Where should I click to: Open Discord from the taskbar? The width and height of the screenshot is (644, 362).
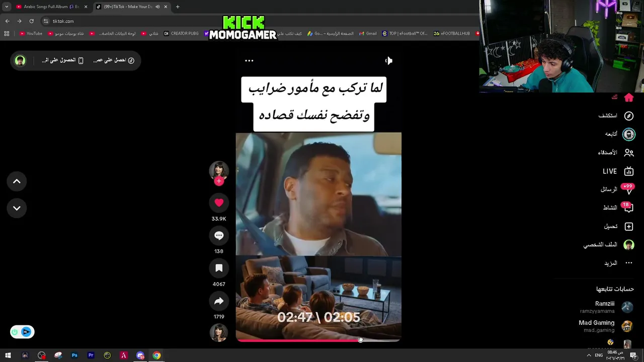coord(140,355)
